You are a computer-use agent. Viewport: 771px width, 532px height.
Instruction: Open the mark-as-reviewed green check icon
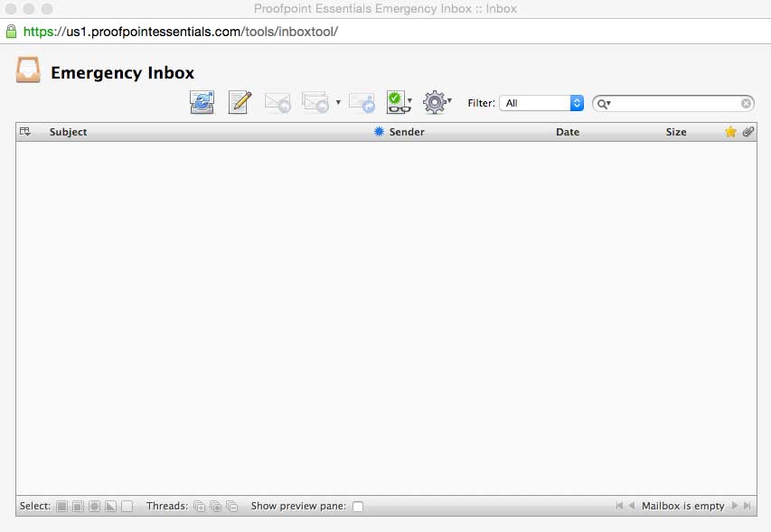pyautogui.click(x=394, y=102)
